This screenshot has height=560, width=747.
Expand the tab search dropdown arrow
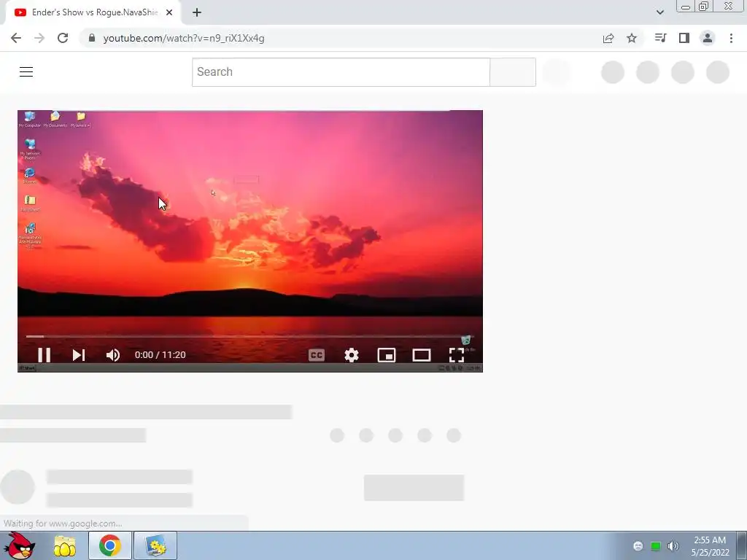pyautogui.click(x=659, y=12)
